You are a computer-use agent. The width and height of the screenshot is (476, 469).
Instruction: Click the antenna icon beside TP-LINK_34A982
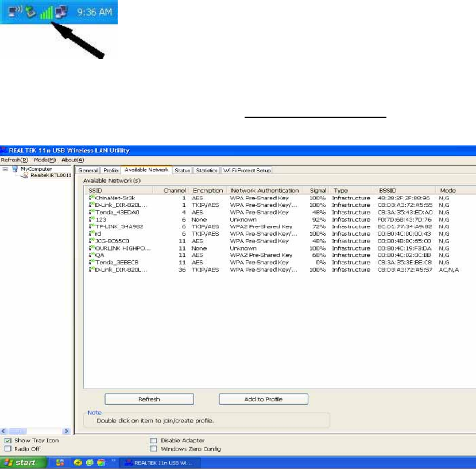click(91, 226)
